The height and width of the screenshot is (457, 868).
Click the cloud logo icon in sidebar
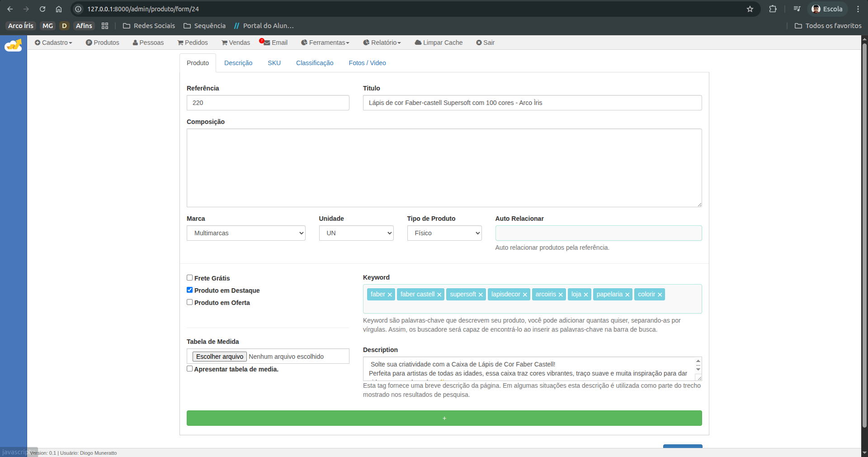point(13,45)
